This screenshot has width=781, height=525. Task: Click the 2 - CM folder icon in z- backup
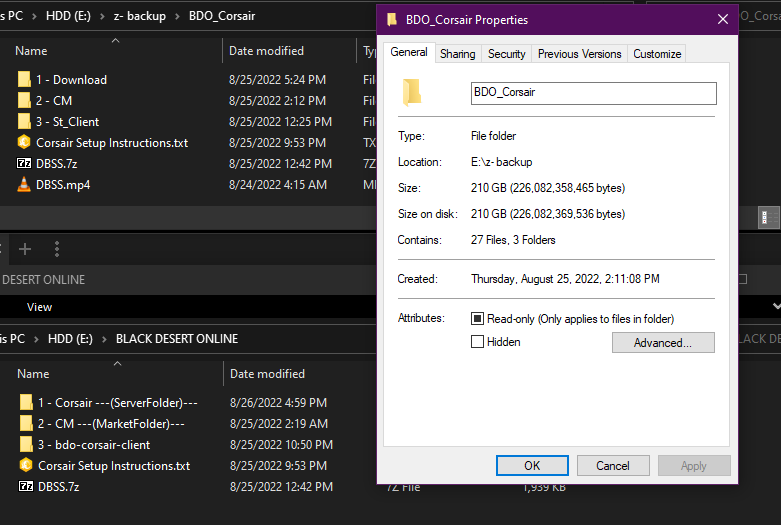pos(24,100)
